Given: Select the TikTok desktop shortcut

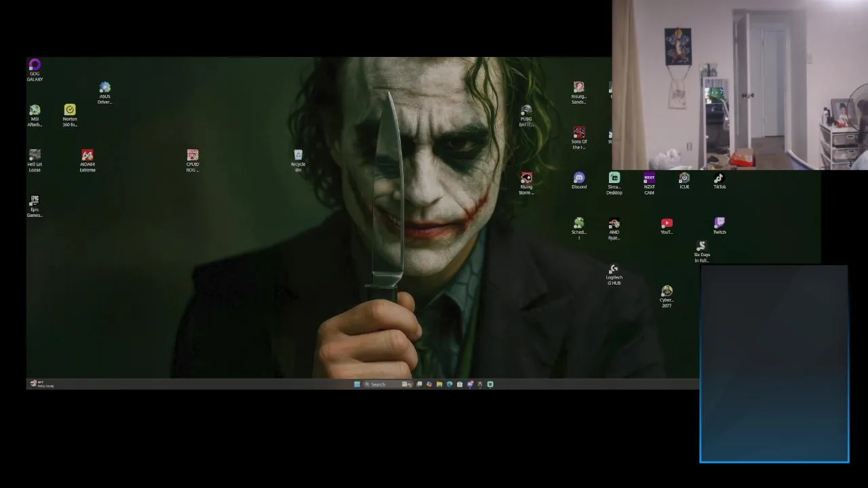Looking at the screenshot, I should point(719,180).
